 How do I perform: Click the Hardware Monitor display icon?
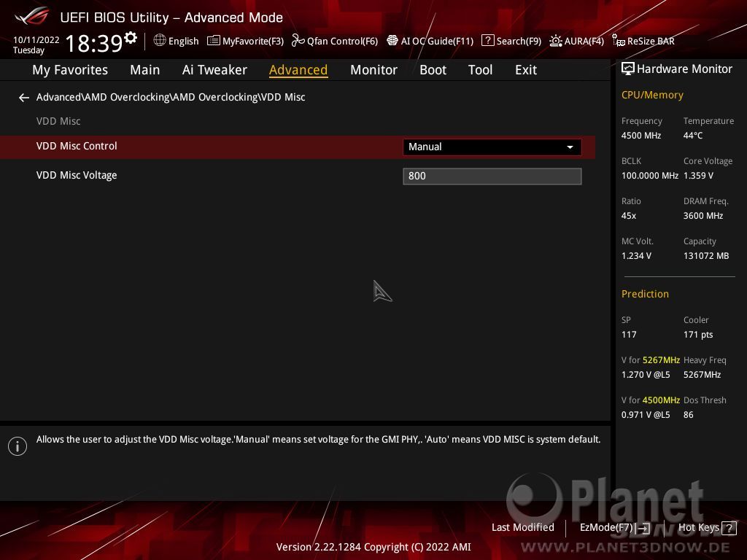coord(628,69)
